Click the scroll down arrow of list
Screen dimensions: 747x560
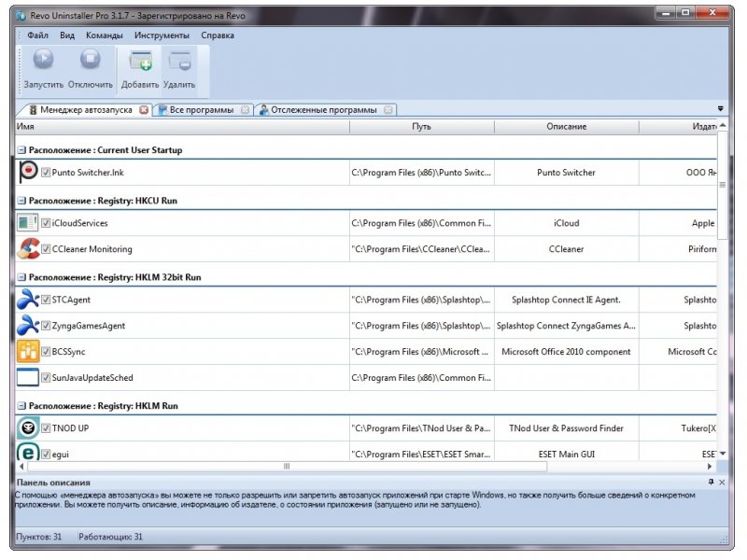[723, 454]
